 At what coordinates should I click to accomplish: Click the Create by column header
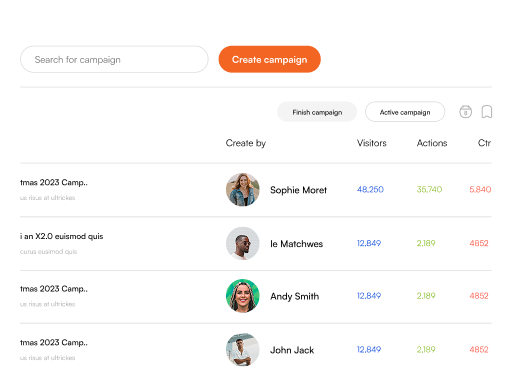[x=246, y=143]
